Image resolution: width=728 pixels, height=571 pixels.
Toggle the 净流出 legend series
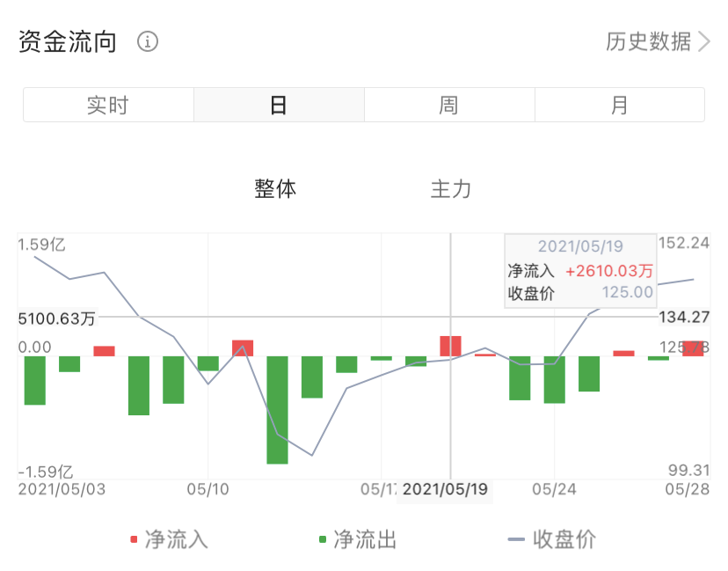coord(365,538)
